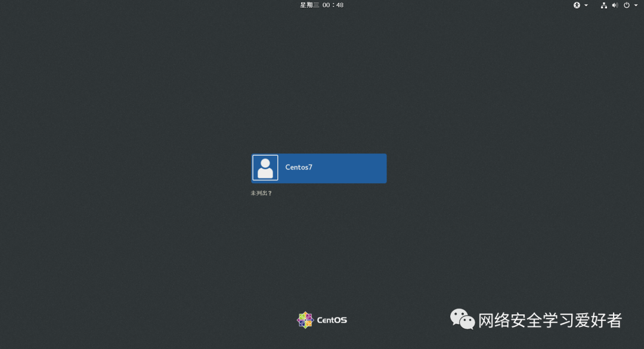This screenshot has width=644, height=349.
Task: Click the Centos7 user avatar picture
Action: pos(265,168)
